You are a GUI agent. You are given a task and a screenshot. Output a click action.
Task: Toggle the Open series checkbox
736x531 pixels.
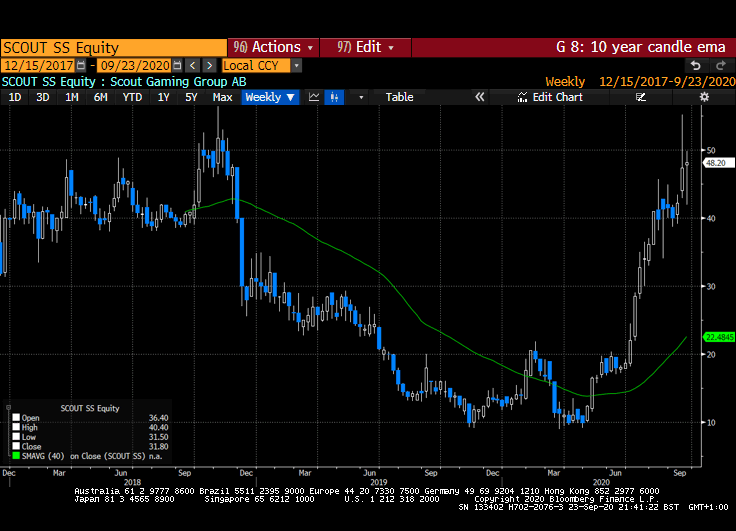click(16, 417)
